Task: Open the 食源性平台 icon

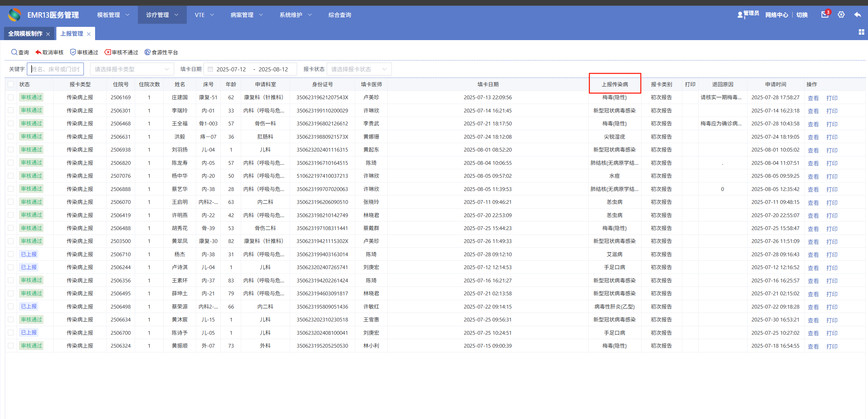Action: click(x=147, y=52)
